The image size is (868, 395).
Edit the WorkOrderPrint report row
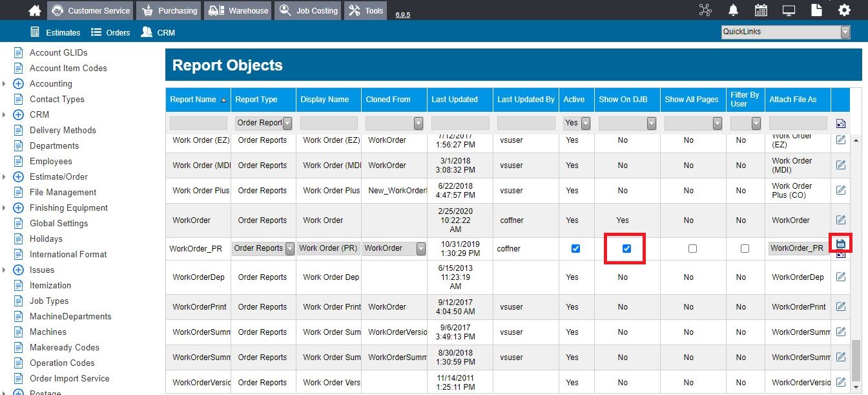[840, 306]
